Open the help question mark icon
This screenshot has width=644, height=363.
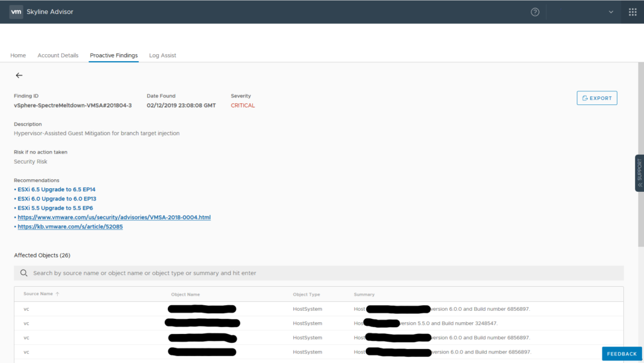[x=535, y=12]
